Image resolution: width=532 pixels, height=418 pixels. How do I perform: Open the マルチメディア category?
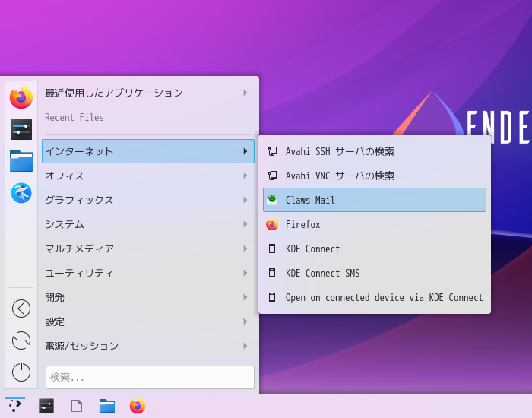click(148, 249)
